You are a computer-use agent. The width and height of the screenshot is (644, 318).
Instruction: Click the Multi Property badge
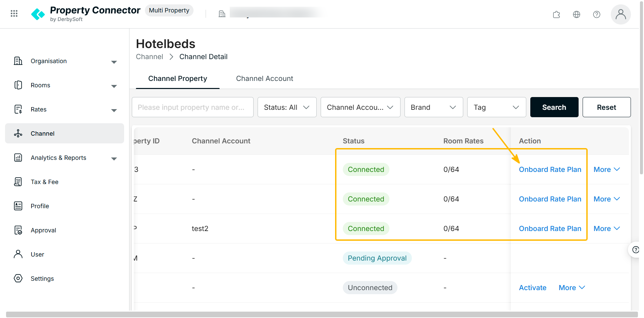click(x=169, y=10)
